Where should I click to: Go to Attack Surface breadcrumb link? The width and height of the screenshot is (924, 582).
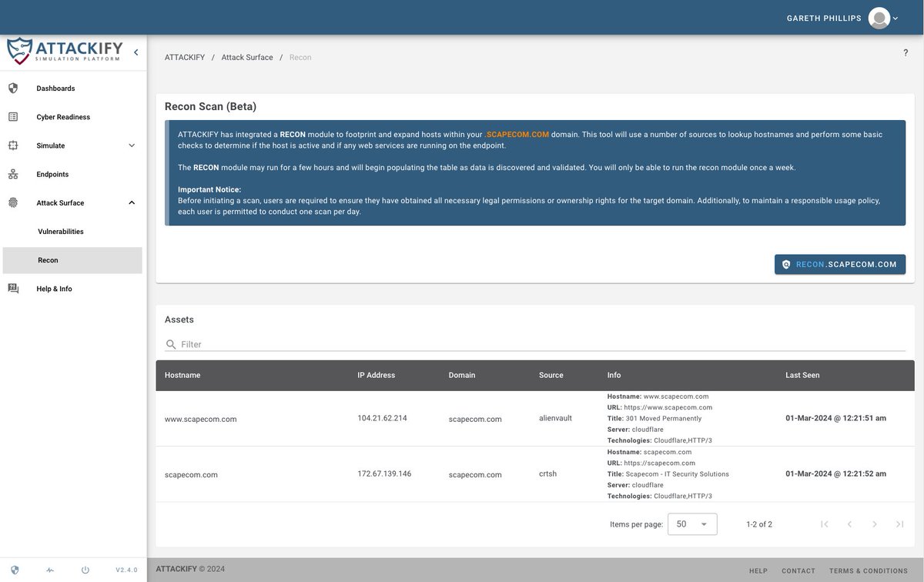[x=247, y=58]
